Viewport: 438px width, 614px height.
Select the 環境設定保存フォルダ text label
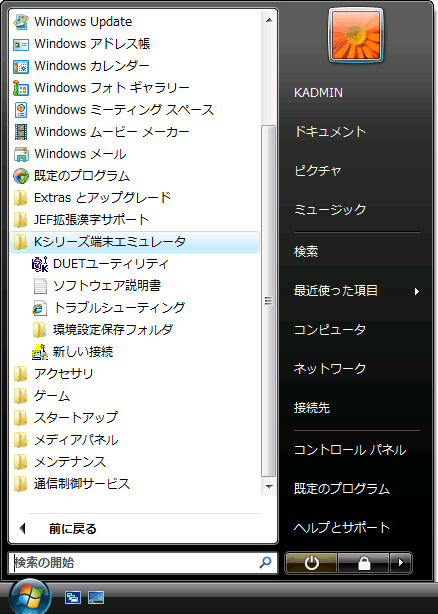(x=113, y=330)
